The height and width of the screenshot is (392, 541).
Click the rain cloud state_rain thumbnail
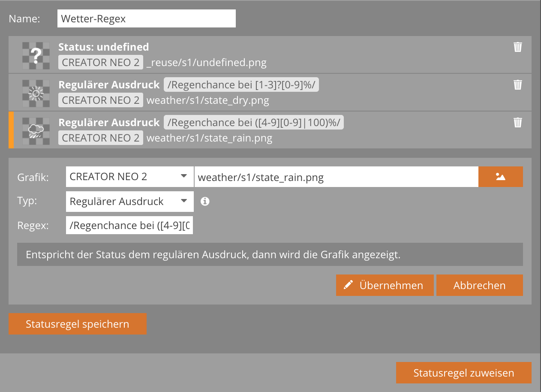tap(36, 130)
